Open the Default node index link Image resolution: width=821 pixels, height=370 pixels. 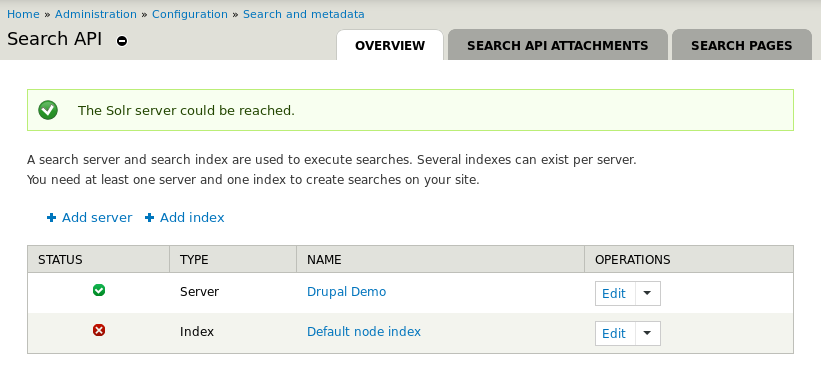pos(364,332)
